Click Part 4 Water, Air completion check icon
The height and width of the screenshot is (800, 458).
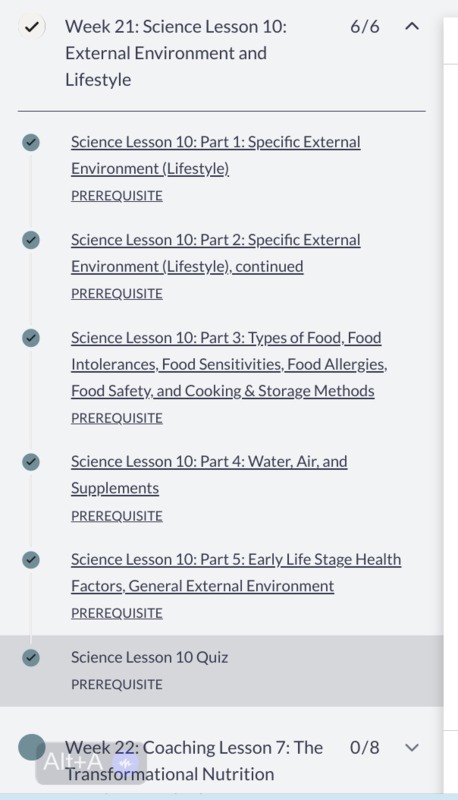[31, 462]
